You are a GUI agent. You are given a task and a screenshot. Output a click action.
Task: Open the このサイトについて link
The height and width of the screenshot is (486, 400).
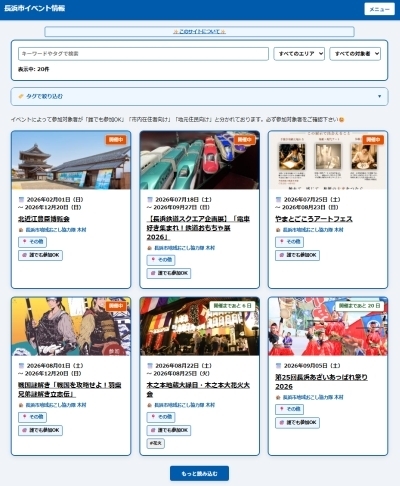(199, 31)
